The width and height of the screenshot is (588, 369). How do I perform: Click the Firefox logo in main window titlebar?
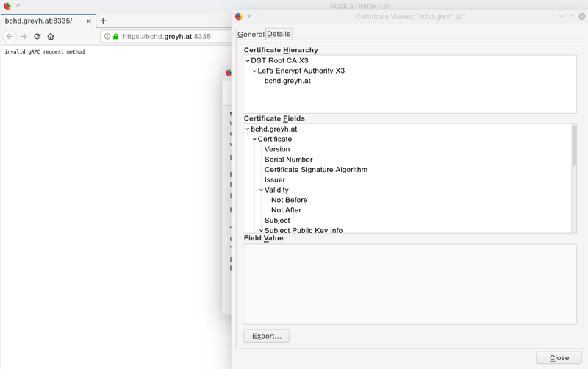coord(7,6)
